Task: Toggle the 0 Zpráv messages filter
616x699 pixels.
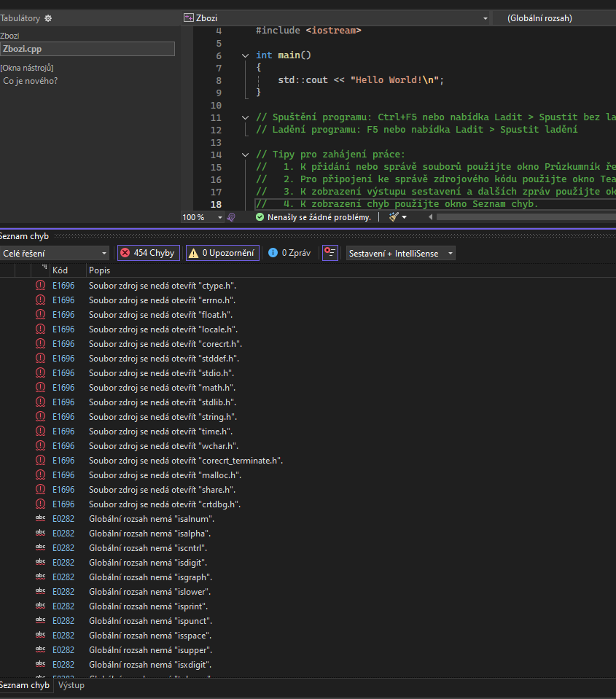Action: click(289, 253)
